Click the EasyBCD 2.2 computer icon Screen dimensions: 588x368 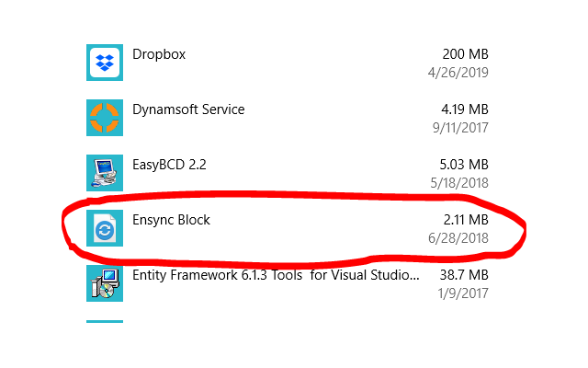click(105, 173)
